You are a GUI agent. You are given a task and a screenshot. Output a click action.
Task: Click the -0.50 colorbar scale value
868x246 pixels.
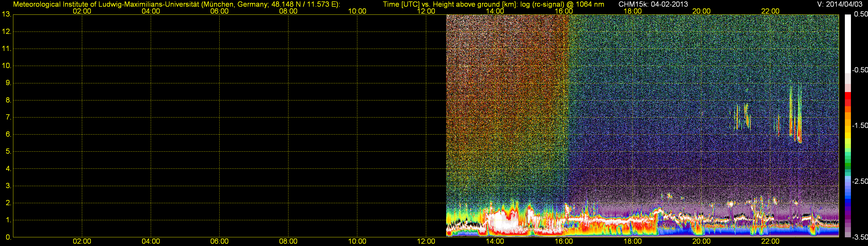[x=860, y=70]
